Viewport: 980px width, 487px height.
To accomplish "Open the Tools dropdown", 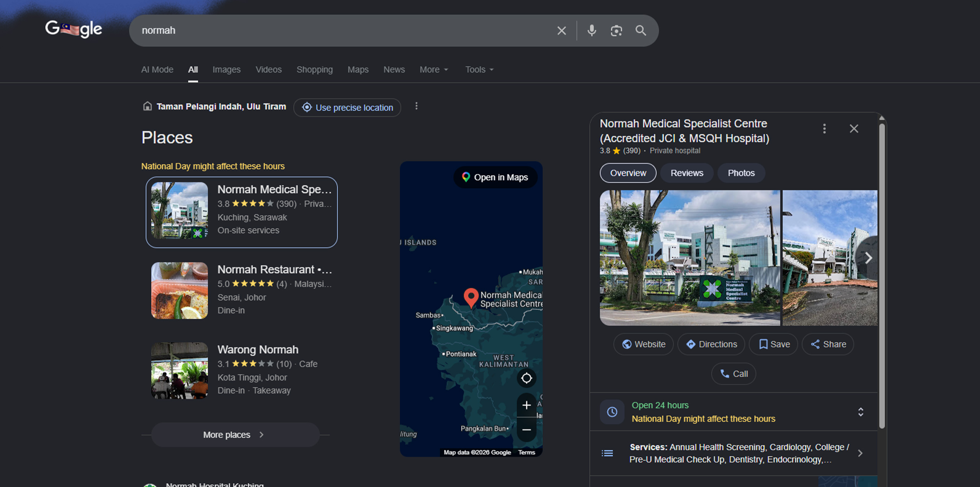I will pos(479,70).
